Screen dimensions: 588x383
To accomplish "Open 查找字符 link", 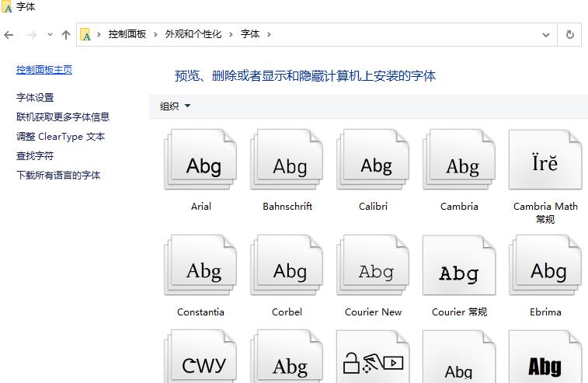I will click(35, 155).
